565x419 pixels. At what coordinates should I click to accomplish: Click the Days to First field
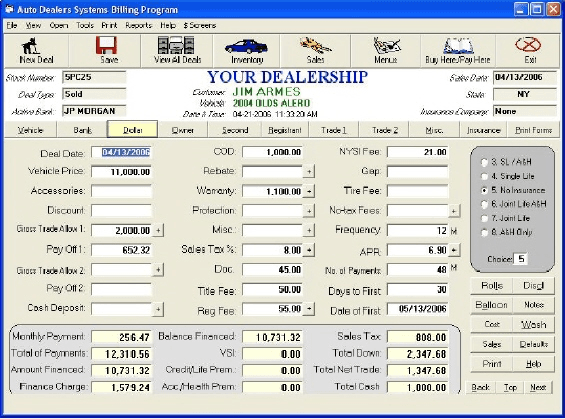[x=418, y=289]
